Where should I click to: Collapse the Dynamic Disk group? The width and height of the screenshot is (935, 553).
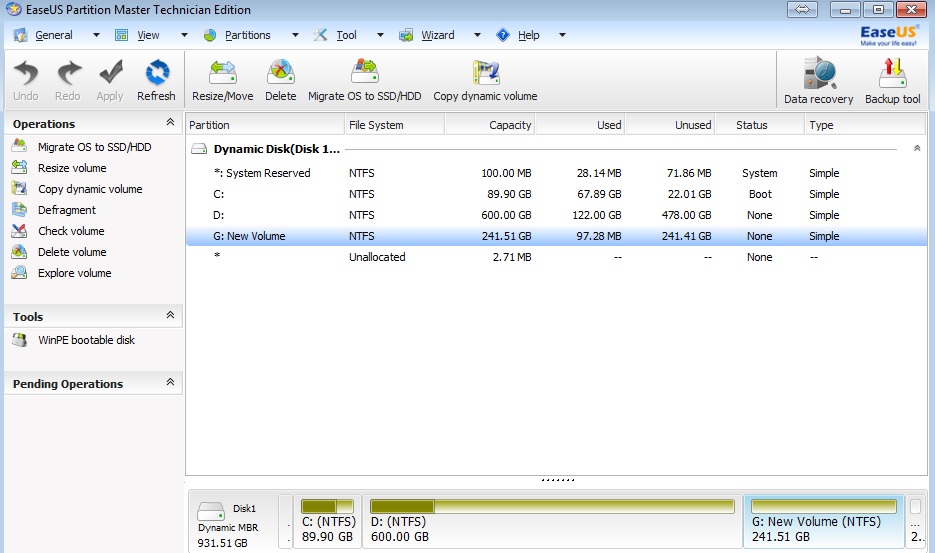pyautogui.click(x=917, y=148)
